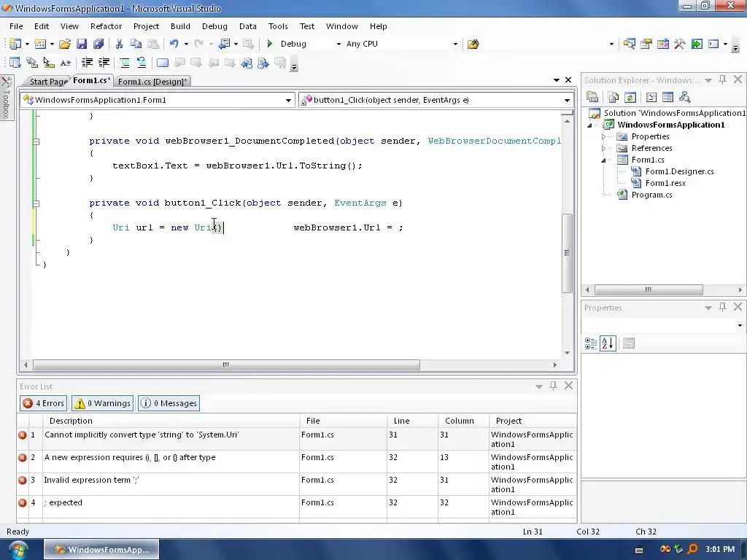
Task: Open the Object Browser toolbar icon
Action: tap(662, 44)
